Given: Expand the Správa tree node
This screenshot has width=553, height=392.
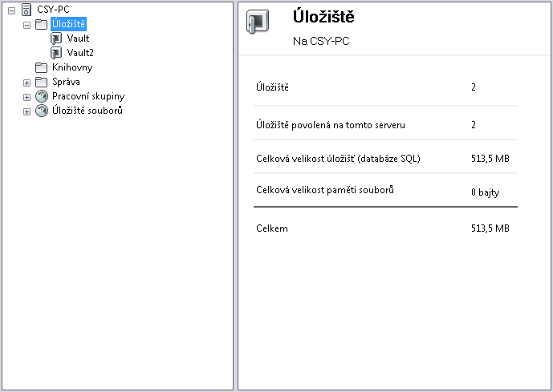Looking at the screenshot, I should point(26,82).
